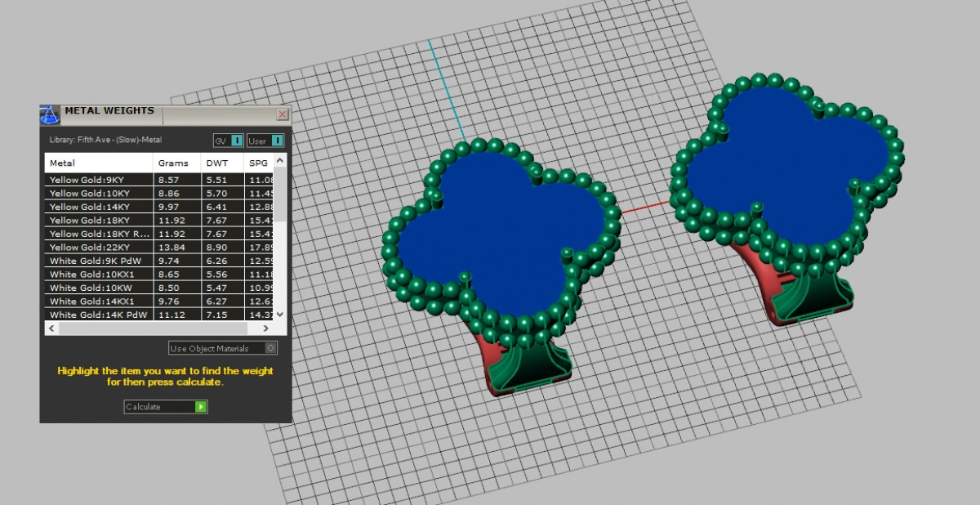Image resolution: width=980 pixels, height=505 pixels.
Task: Select the White Gold:10KW row
Action: (x=90, y=288)
